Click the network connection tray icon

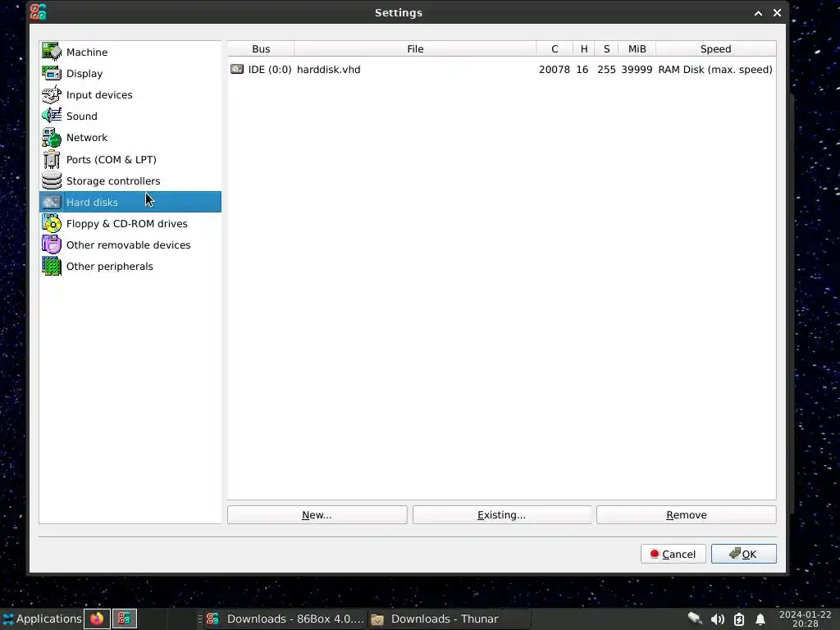[x=695, y=619]
